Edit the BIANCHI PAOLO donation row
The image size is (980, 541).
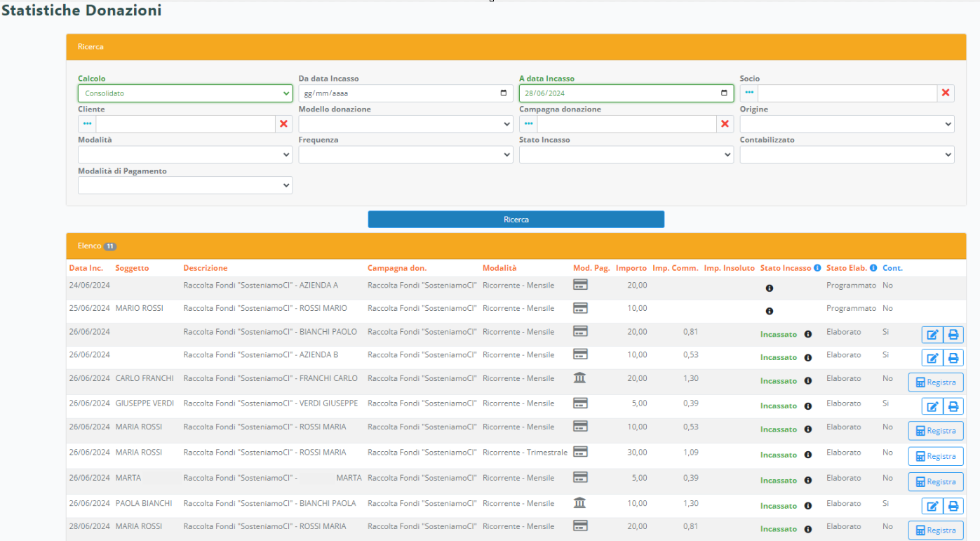pos(932,335)
